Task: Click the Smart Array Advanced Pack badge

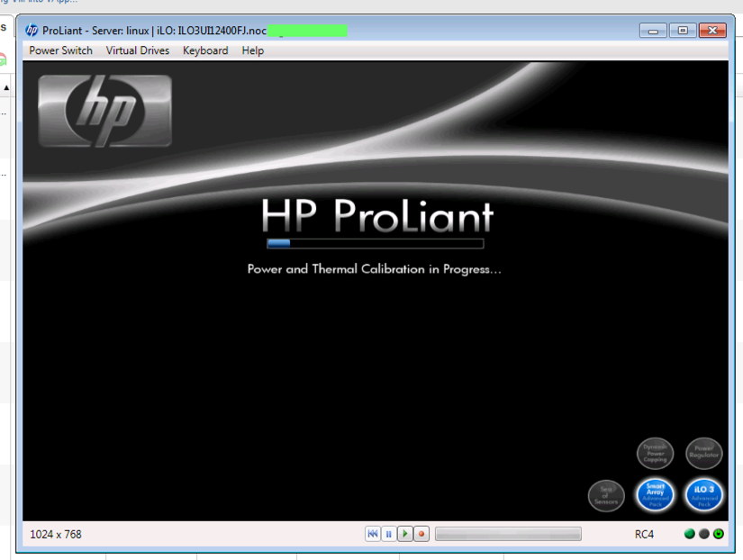Action: [655, 495]
